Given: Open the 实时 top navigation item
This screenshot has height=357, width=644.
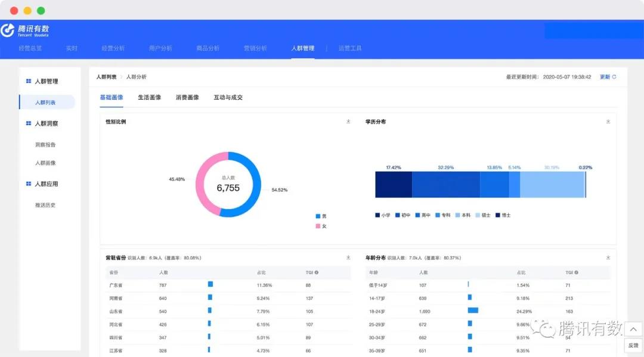Looking at the screenshot, I should point(72,48).
